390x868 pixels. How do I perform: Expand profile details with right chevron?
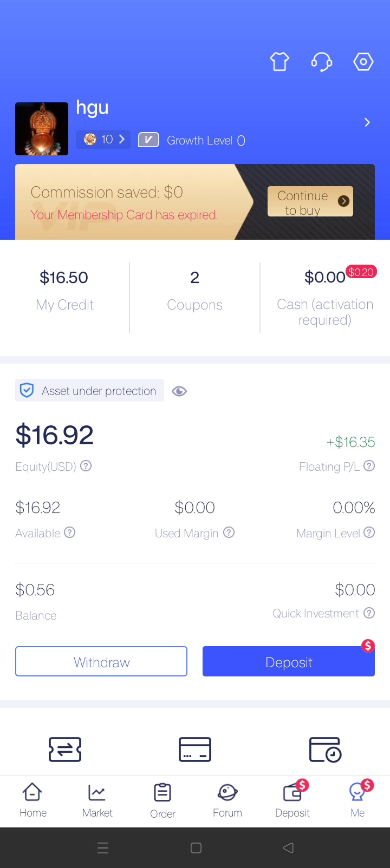click(367, 122)
